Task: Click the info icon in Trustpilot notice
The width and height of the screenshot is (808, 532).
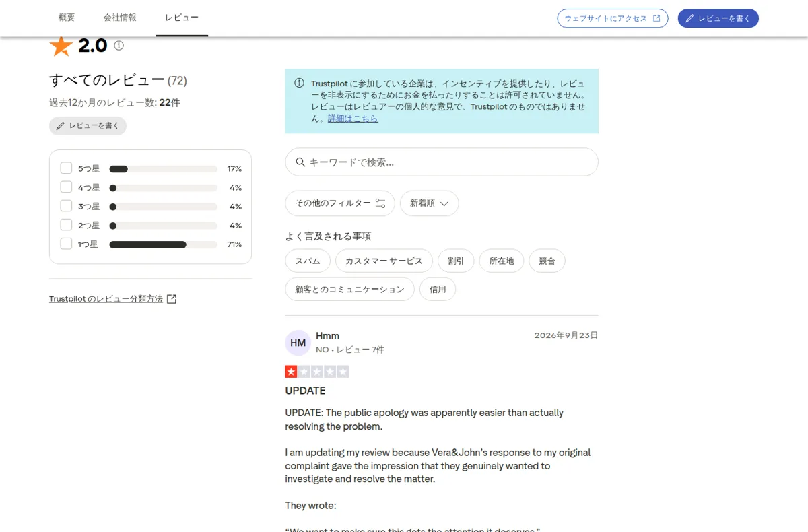Action: click(x=299, y=83)
